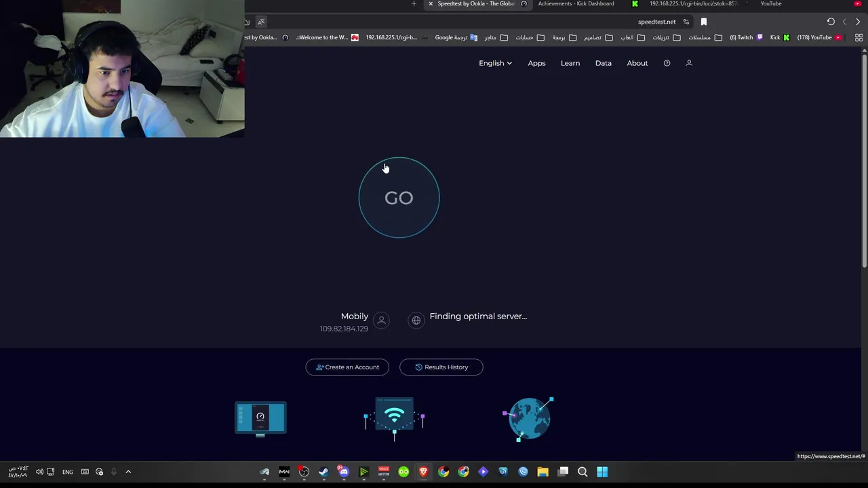
Task: Open the برمجة bookmarks folder
Action: point(564,37)
